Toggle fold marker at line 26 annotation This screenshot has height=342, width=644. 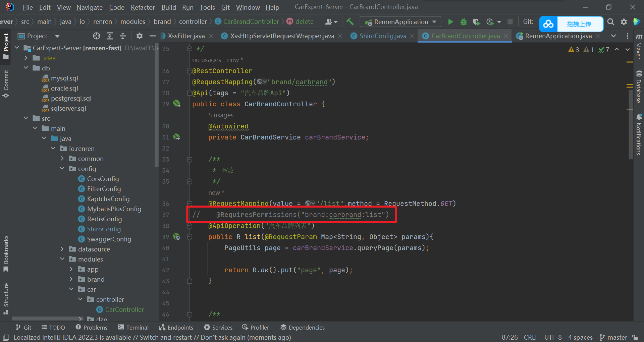tap(190, 71)
